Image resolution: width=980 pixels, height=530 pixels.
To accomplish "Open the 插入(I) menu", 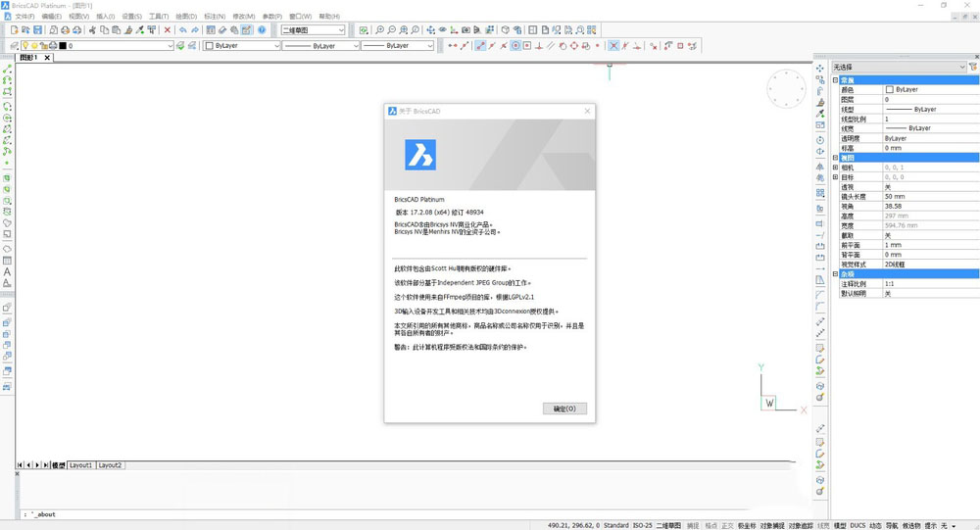I will coord(105,17).
